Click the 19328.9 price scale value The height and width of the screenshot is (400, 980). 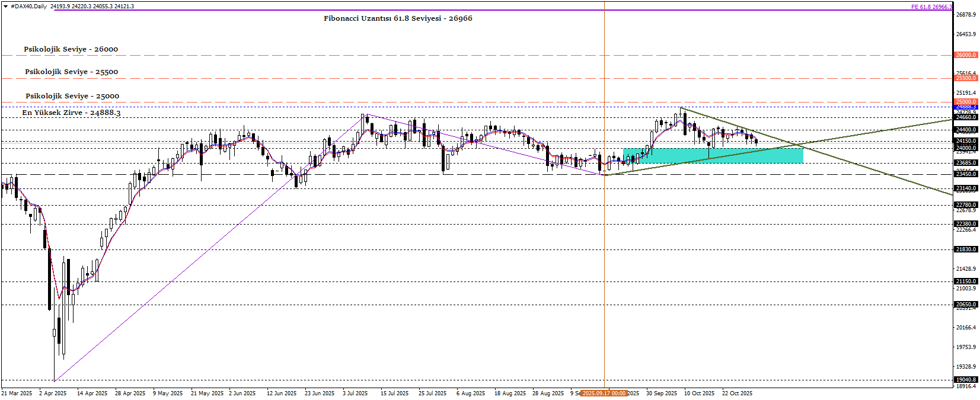tap(966, 367)
